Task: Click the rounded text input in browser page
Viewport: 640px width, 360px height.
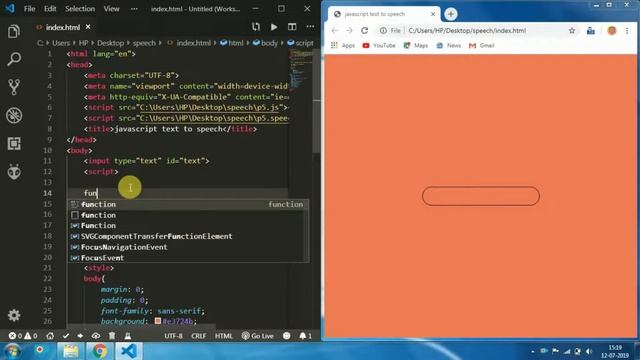Action: coord(480,196)
